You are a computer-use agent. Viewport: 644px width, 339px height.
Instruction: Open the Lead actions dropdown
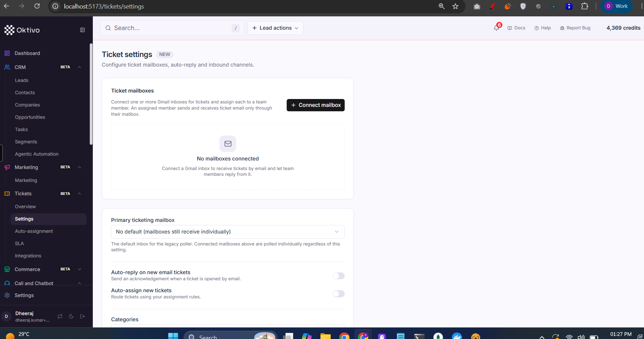click(x=275, y=28)
